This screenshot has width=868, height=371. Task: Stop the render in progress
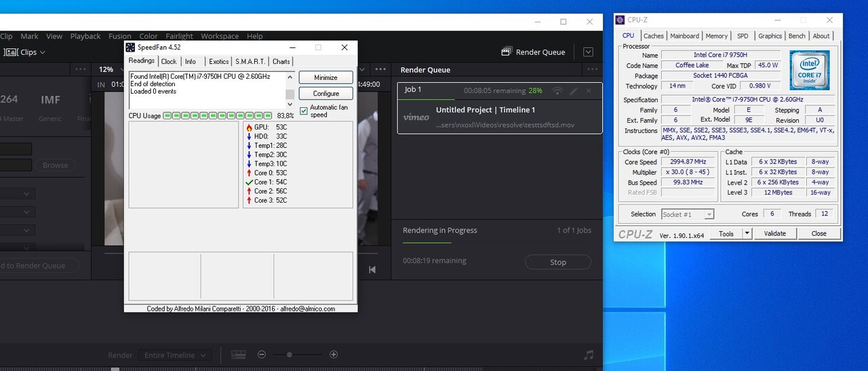(558, 262)
